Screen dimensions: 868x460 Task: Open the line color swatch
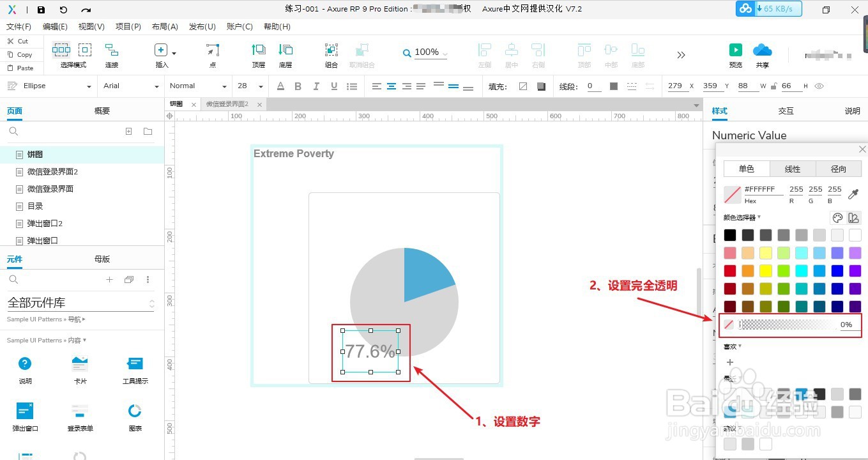pyautogui.click(x=614, y=86)
